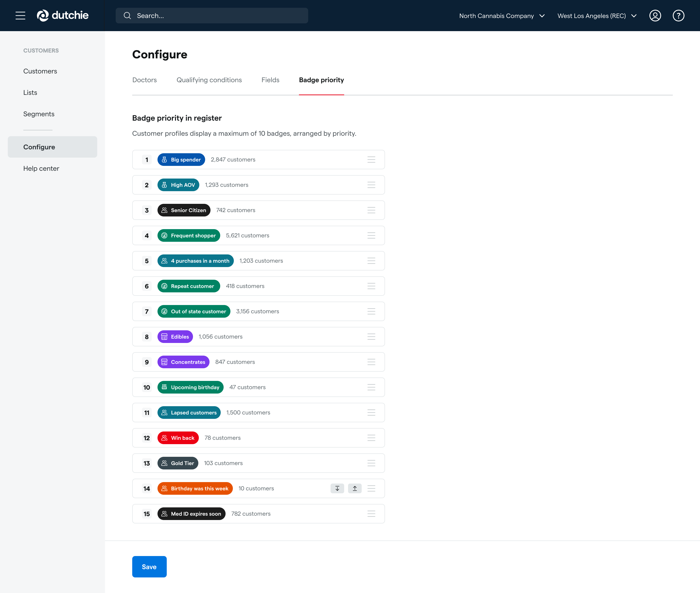Screen dimensions: 700x593
Task: Switch to the Doctors tab
Action: (x=144, y=80)
